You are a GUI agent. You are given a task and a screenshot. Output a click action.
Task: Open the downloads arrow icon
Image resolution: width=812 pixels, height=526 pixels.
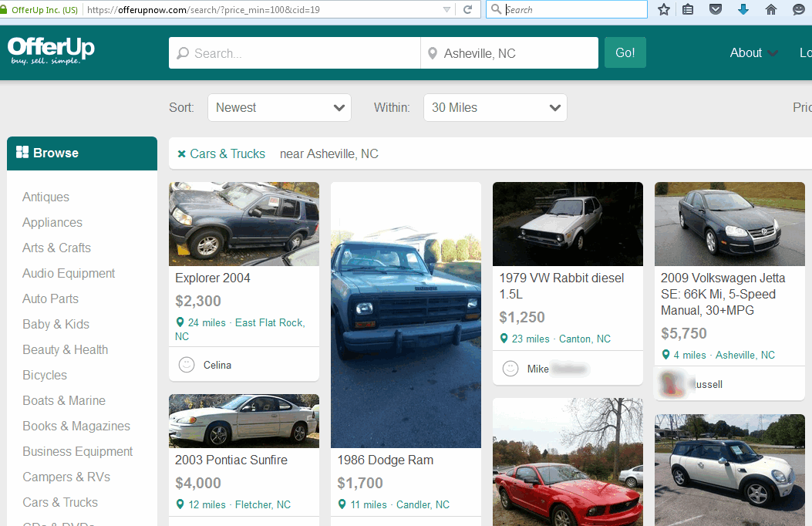point(743,9)
